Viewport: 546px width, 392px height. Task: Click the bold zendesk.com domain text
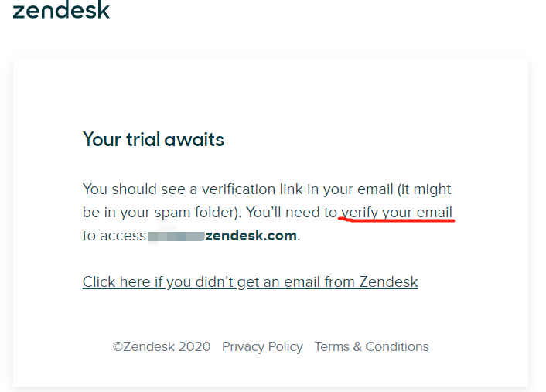[251, 236]
